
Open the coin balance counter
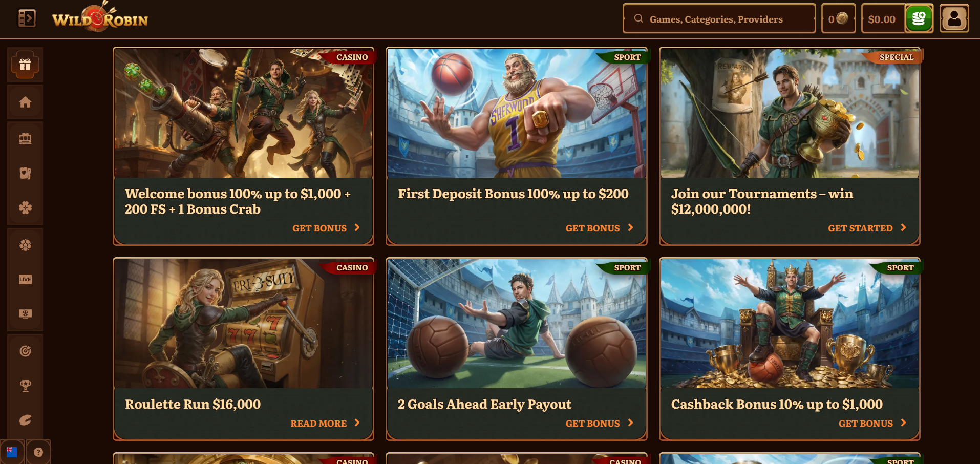pos(838,19)
